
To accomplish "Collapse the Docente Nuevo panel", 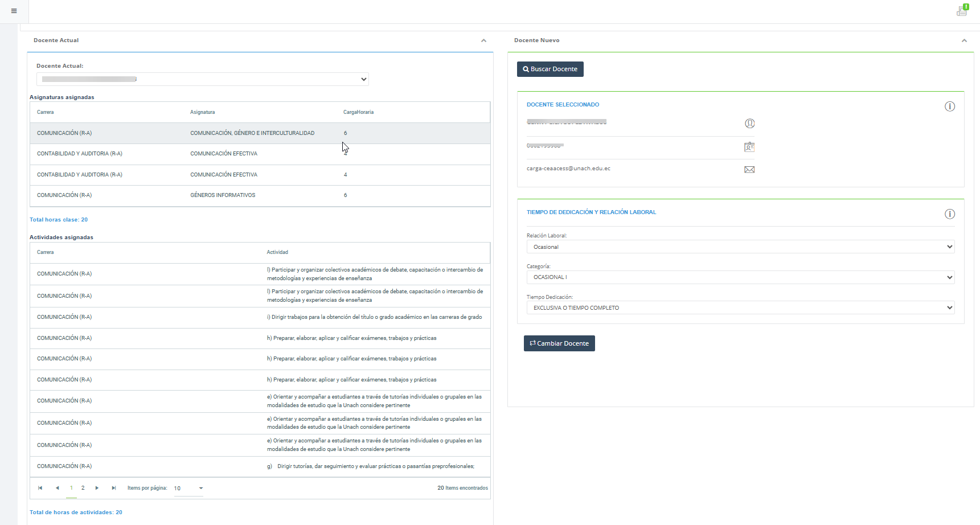I will [964, 40].
